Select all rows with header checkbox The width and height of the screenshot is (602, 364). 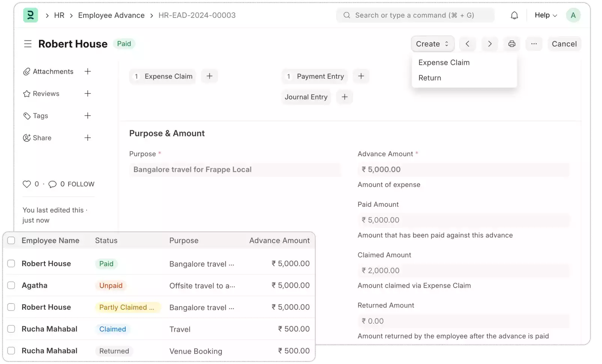(11, 240)
